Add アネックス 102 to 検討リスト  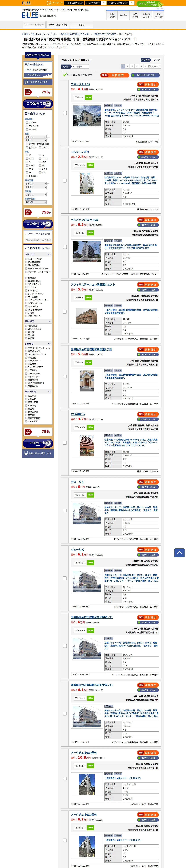148,90
